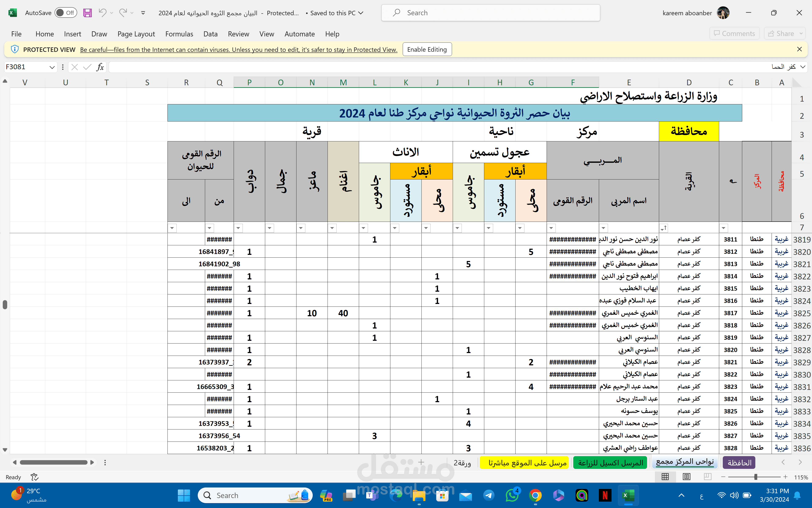This screenshot has height=508, width=812.
Task: Open filter dropdown for column Q من
Action: (x=209, y=228)
